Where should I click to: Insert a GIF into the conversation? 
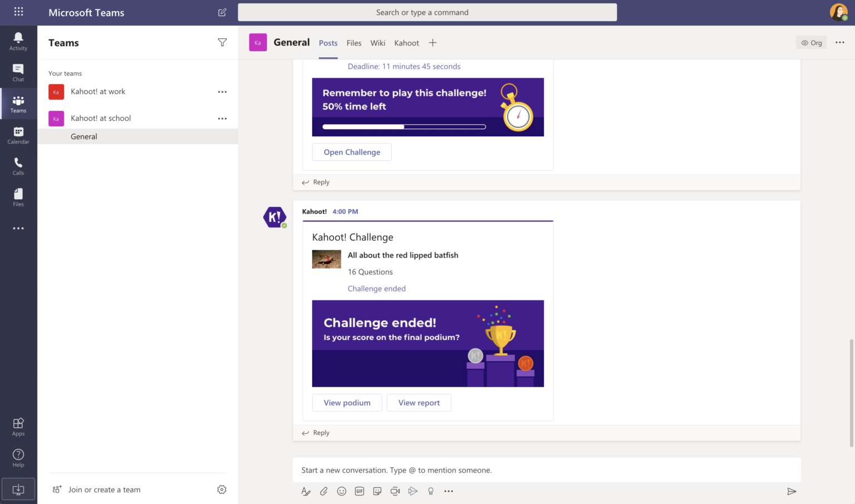(x=360, y=491)
